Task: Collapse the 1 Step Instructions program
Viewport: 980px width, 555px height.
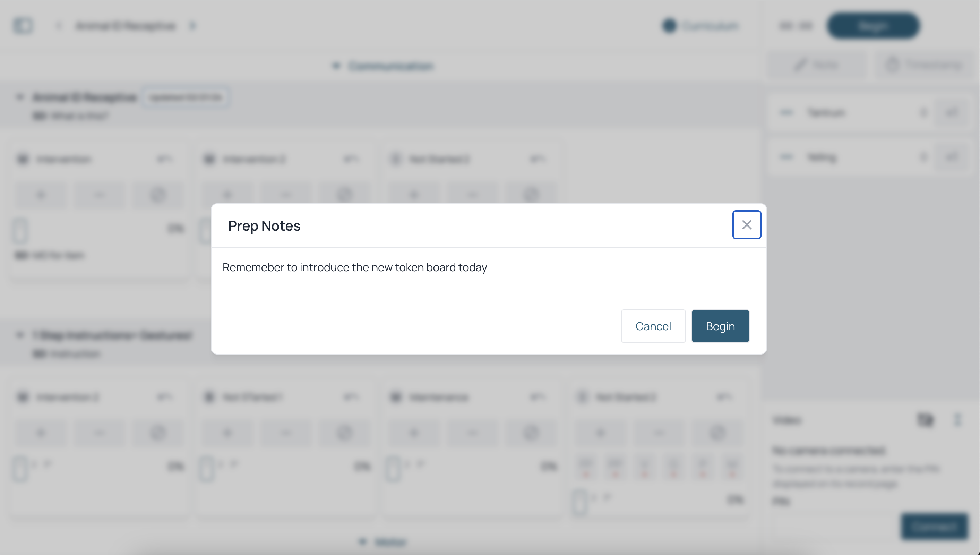Action: (x=20, y=335)
